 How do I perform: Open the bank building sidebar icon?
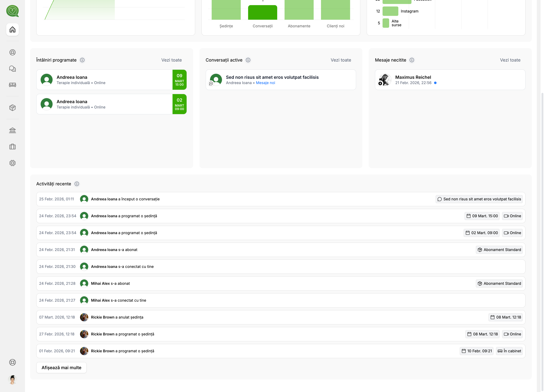(13, 130)
